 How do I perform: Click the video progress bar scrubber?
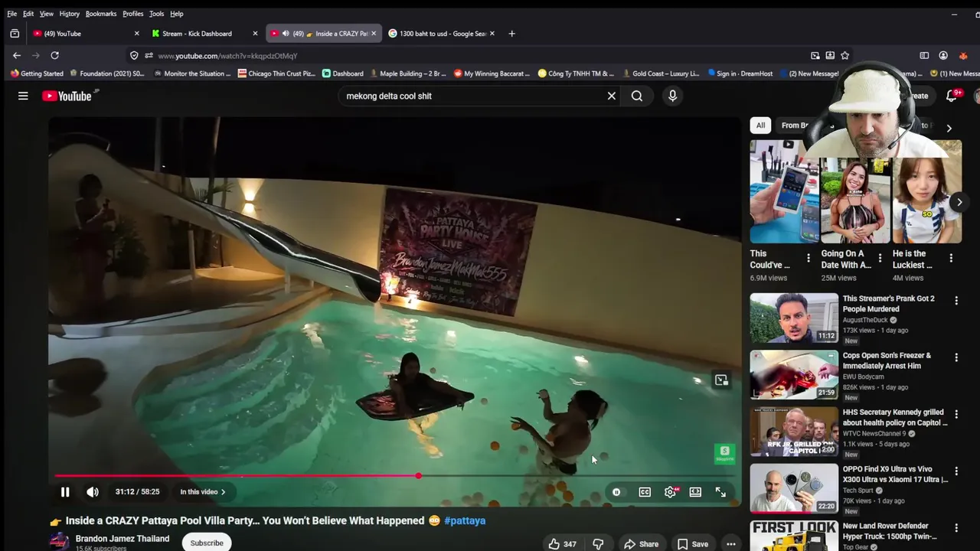419,476
